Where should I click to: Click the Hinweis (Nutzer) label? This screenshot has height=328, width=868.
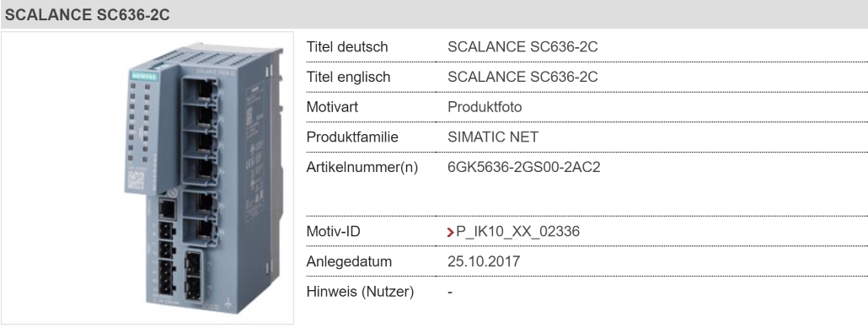pyautogui.click(x=360, y=291)
